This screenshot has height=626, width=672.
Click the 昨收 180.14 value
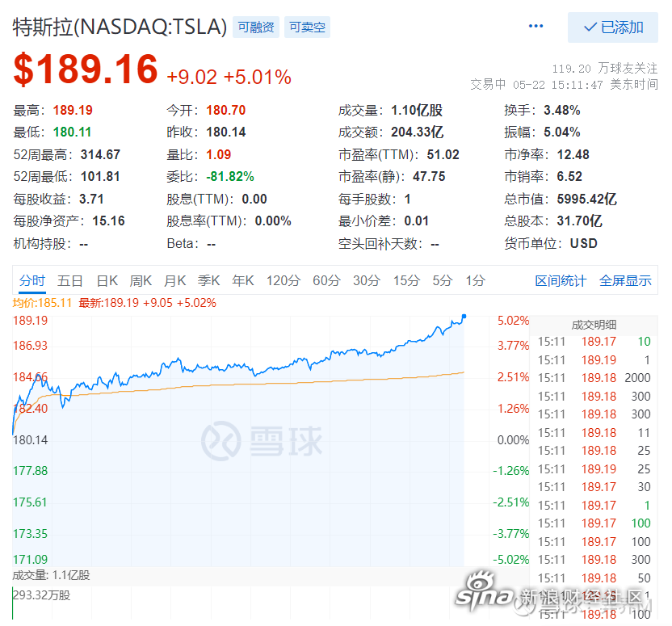click(x=226, y=132)
